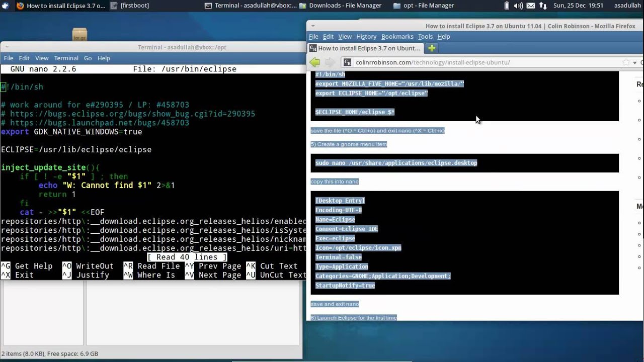
Task: Open the volume control speaker icon
Action: coord(518,6)
